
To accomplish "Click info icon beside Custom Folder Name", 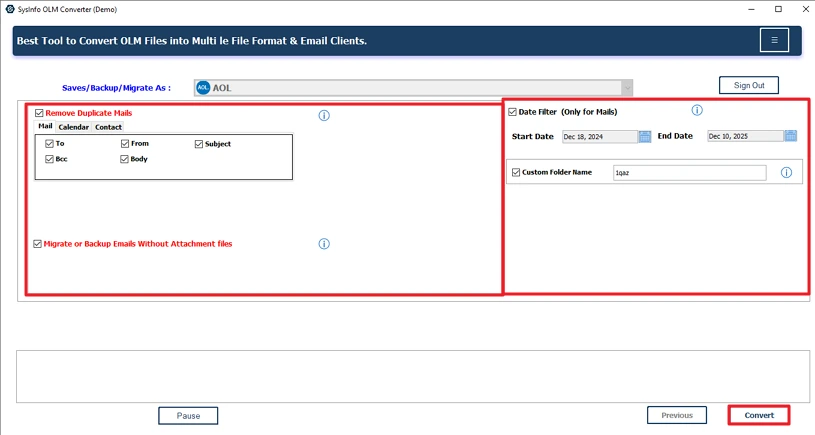I will pyautogui.click(x=786, y=173).
